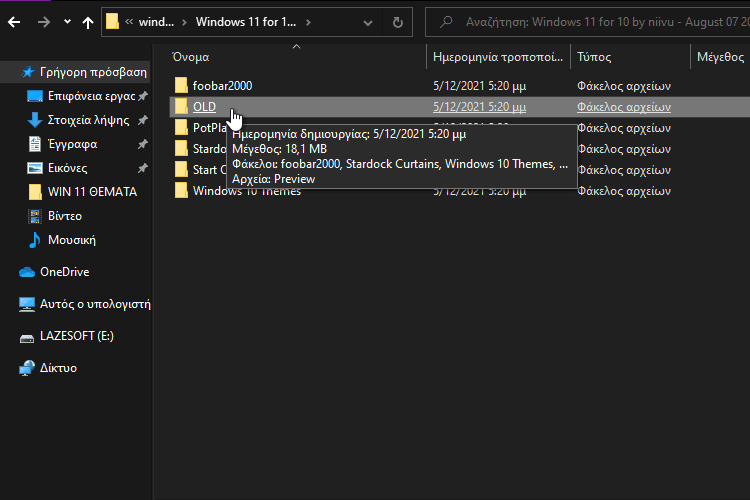
Task: Expand the hidden breadcrumb chevrons
Action: pos(129,22)
